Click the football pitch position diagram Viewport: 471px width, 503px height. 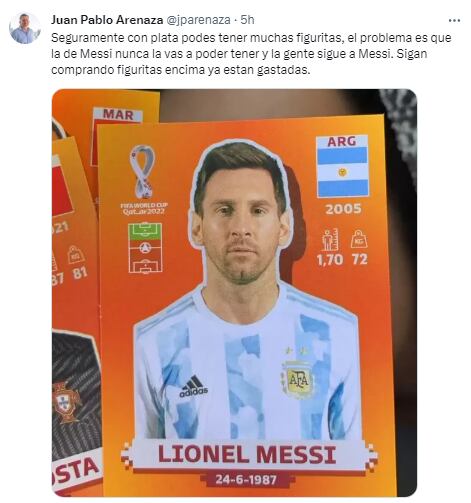pos(145,248)
